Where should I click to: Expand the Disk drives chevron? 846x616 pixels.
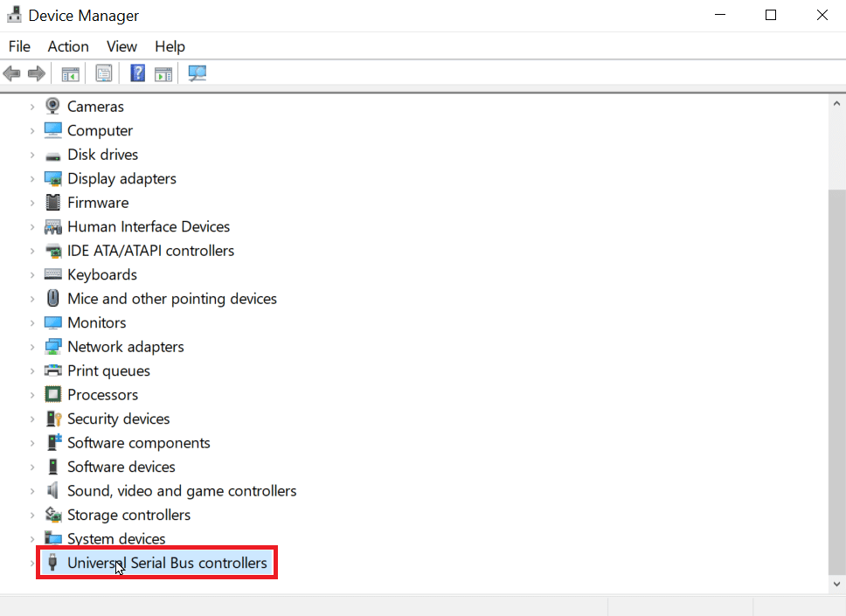click(x=32, y=155)
